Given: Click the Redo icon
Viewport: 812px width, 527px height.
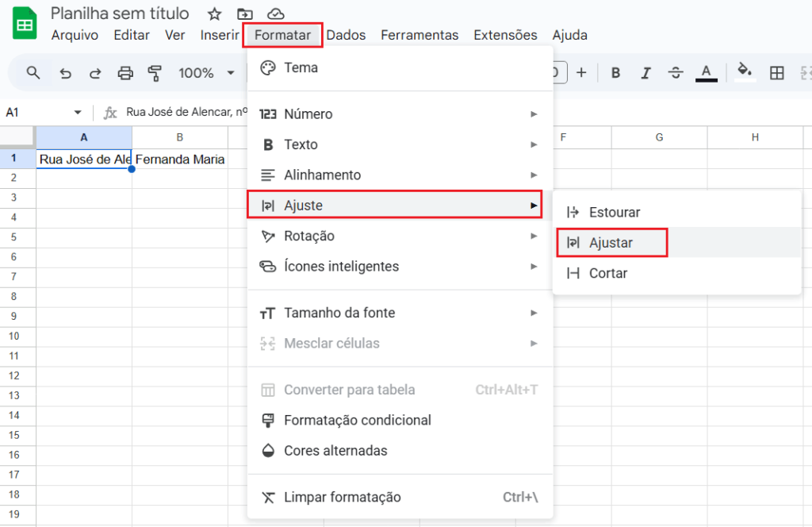Looking at the screenshot, I should [94, 72].
